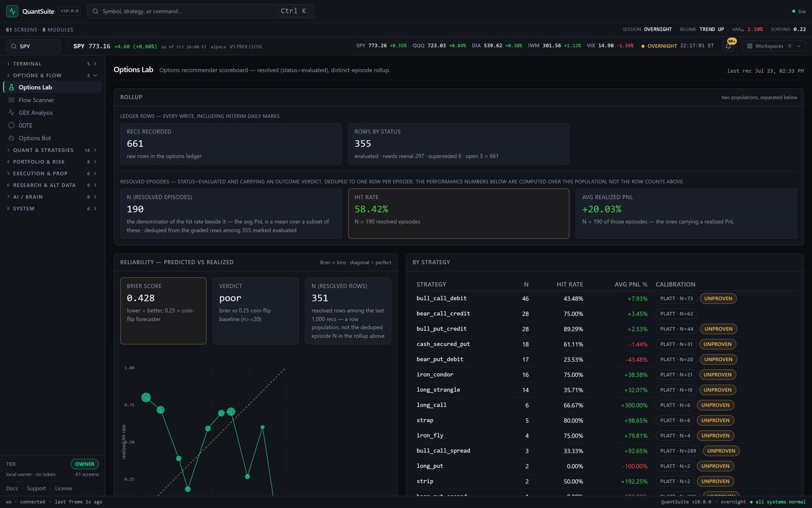Click the UNPROVEN badge for bull_call_debit
The width and height of the screenshot is (812, 508).
tap(718, 298)
